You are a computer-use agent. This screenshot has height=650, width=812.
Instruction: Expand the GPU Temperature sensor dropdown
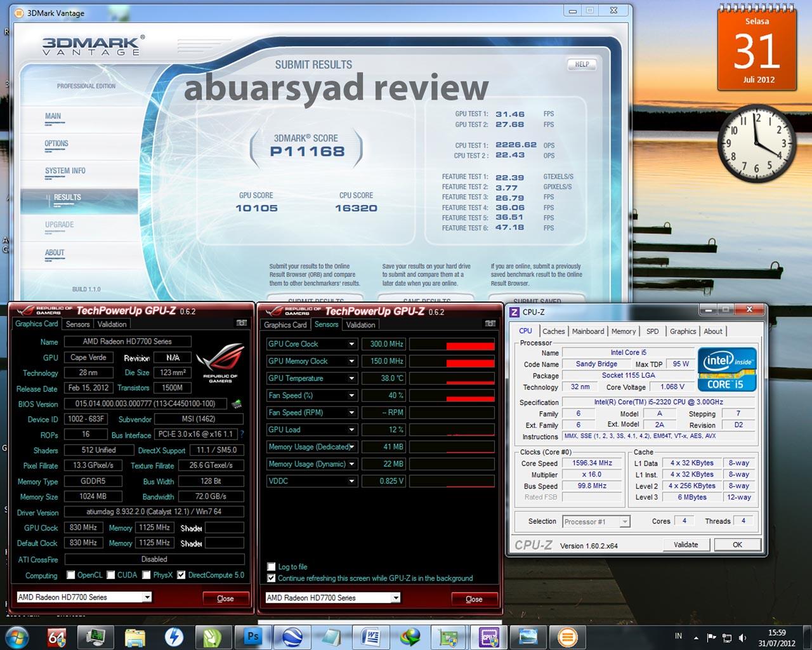click(351, 378)
